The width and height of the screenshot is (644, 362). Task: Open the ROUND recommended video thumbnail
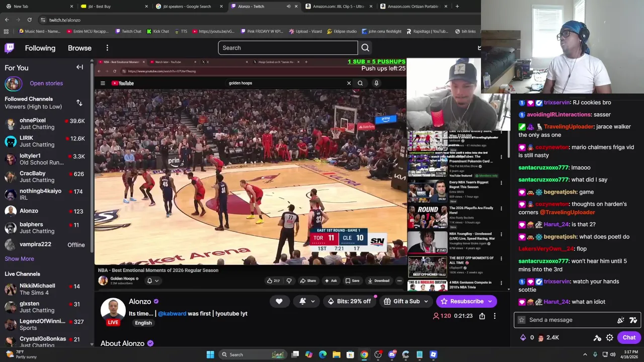[x=427, y=216]
